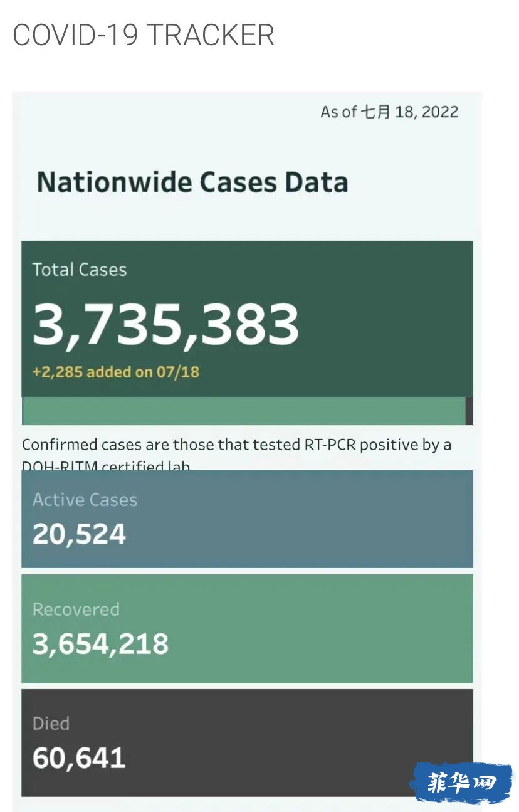Click the Nationwide Cases Data title
Screen dimensions: 519x812
192,182
